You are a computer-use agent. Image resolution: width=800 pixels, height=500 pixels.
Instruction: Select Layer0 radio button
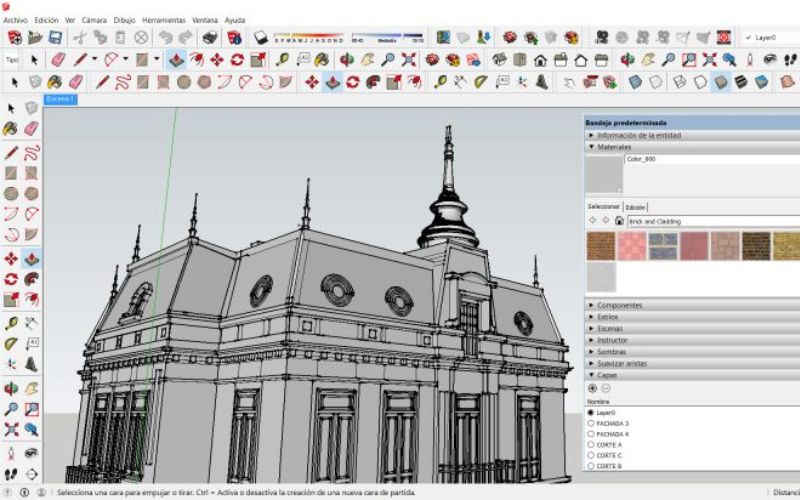click(591, 412)
